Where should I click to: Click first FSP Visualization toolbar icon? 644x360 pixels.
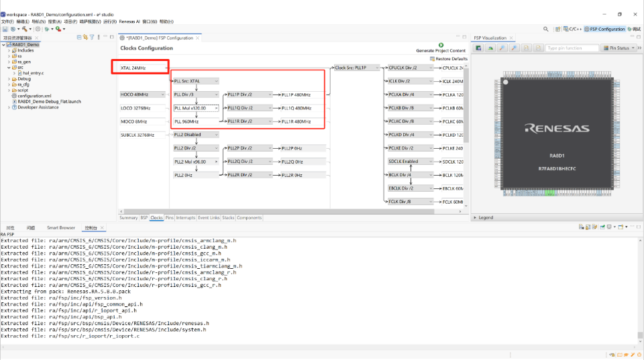(x=478, y=48)
